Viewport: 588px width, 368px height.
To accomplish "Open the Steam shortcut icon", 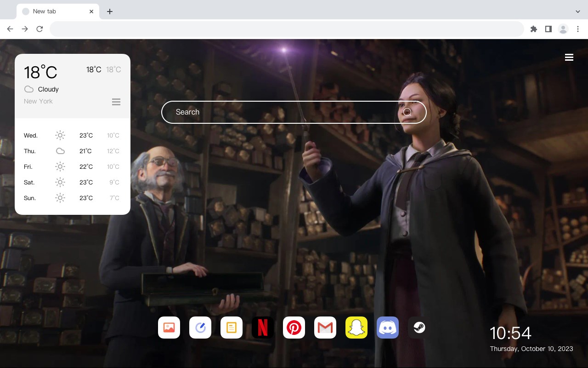I will pyautogui.click(x=419, y=328).
